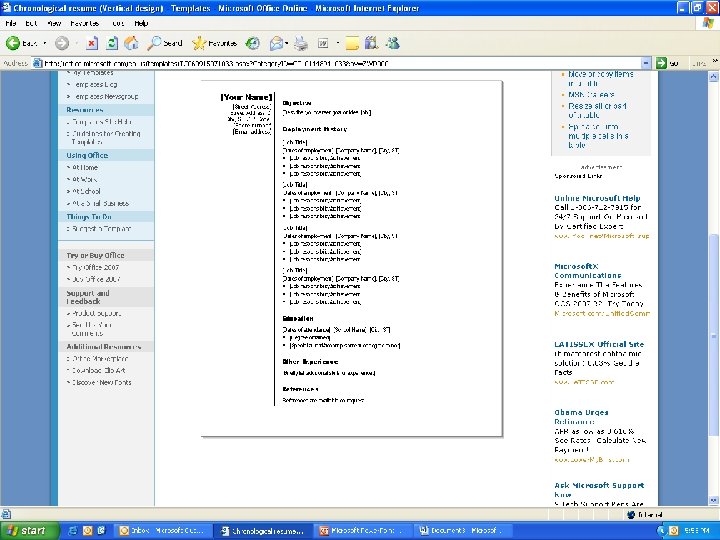Open the MSN Careers link
Image resolution: width=720 pixels, height=540 pixels.
591,95
